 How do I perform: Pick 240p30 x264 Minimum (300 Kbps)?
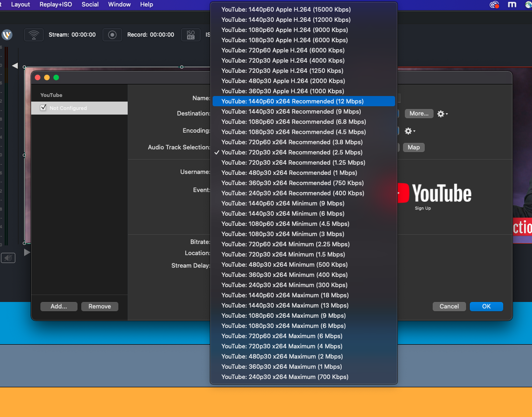pos(304,285)
